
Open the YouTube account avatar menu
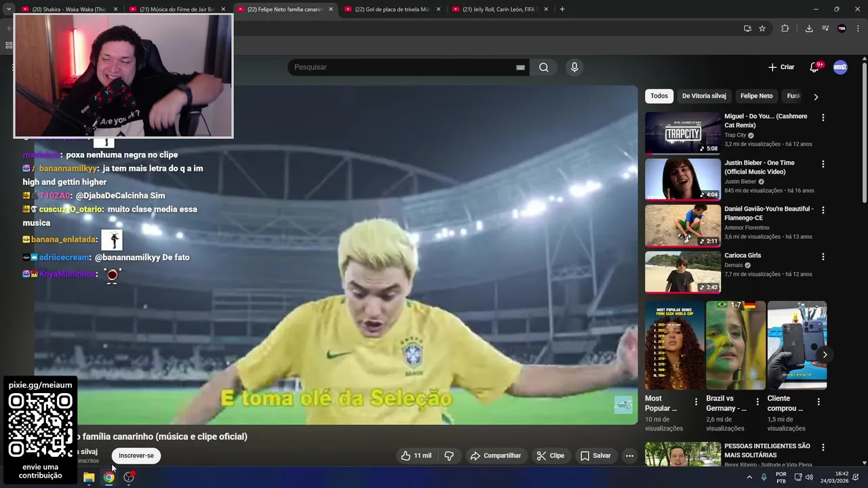click(x=840, y=67)
